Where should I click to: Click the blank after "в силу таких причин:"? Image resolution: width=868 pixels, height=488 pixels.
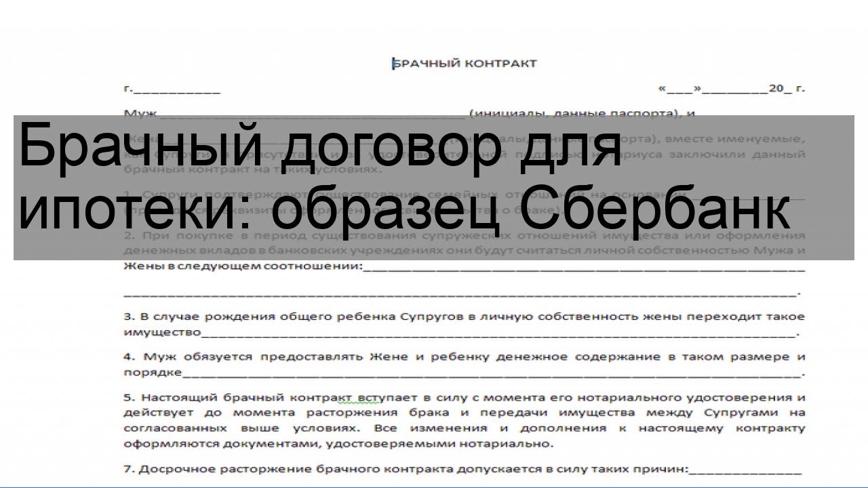[x=745, y=472]
